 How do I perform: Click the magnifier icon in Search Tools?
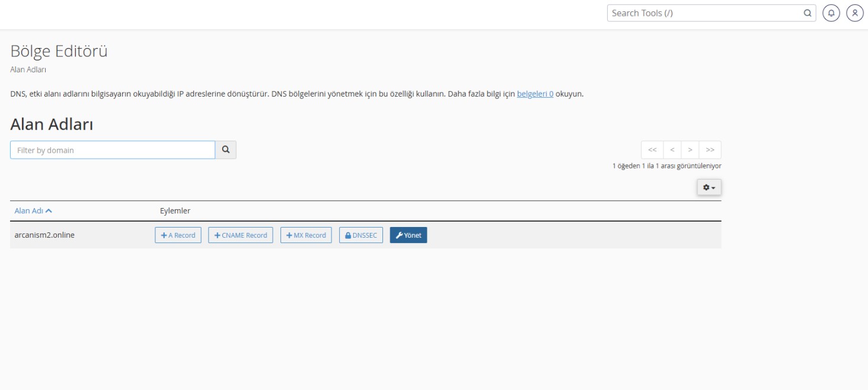click(x=807, y=13)
